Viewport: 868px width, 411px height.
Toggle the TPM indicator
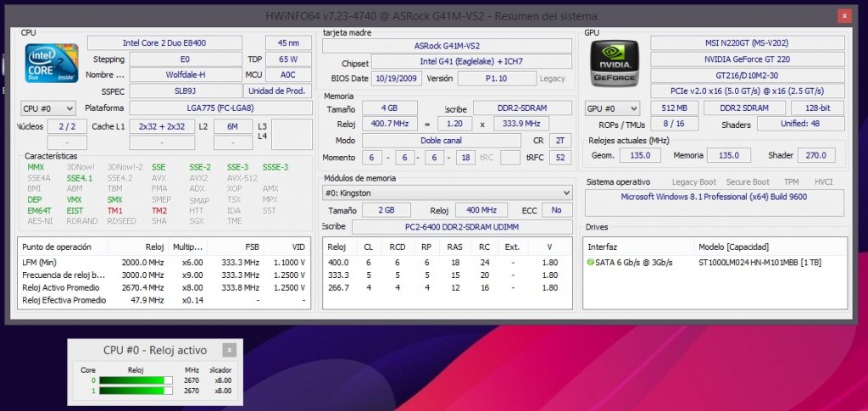790,182
